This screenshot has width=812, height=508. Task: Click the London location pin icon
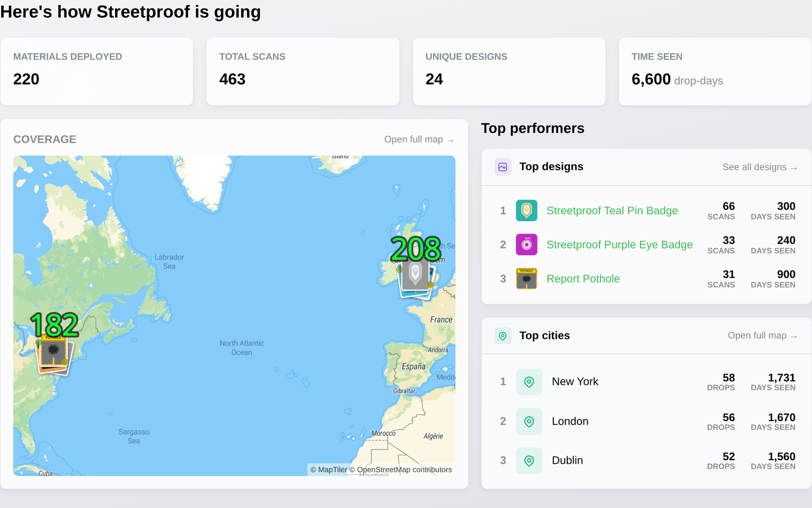tap(529, 422)
